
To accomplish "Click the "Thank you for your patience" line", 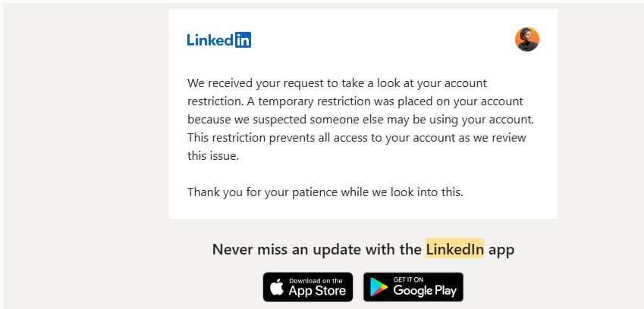I will [x=325, y=192].
